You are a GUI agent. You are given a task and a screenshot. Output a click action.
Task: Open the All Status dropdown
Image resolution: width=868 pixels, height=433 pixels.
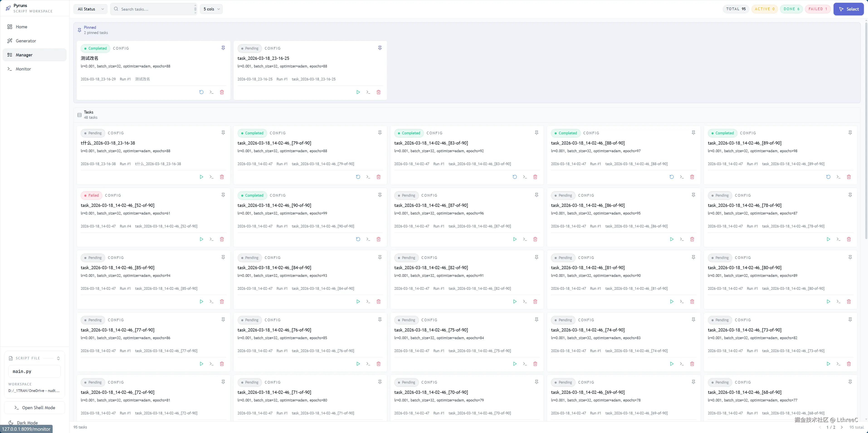coord(90,9)
